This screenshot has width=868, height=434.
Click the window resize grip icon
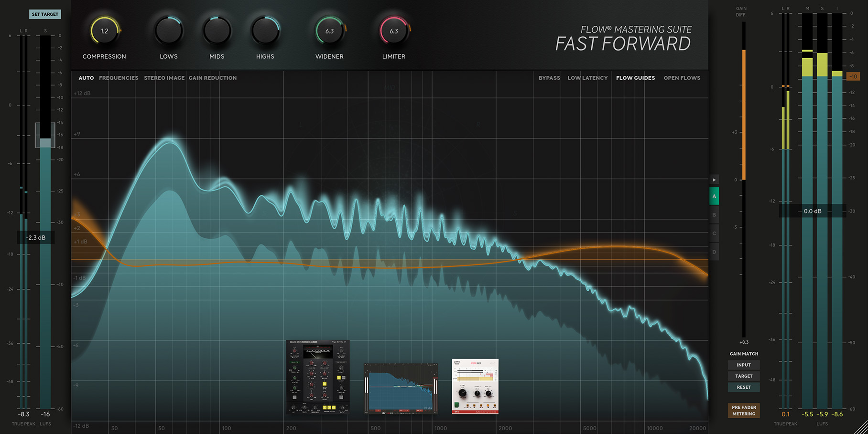click(861, 427)
